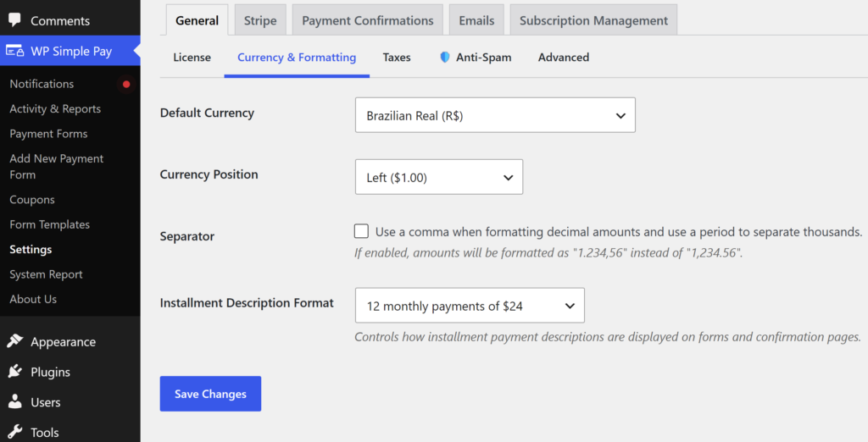Switch to the General tab
Screen dimensions: 868x442
(x=197, y=20)
